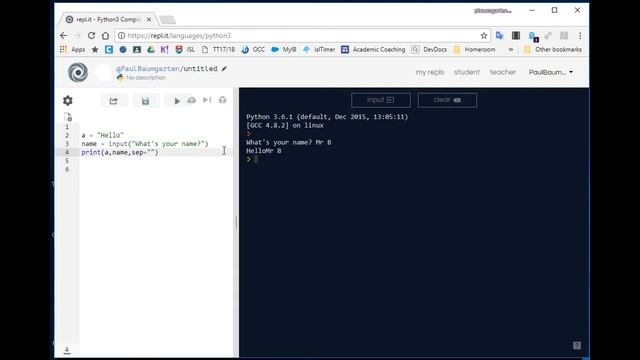Save the repl with the floppy disk icon
Viewport: 640px width, 360px height.
point(145,101)
